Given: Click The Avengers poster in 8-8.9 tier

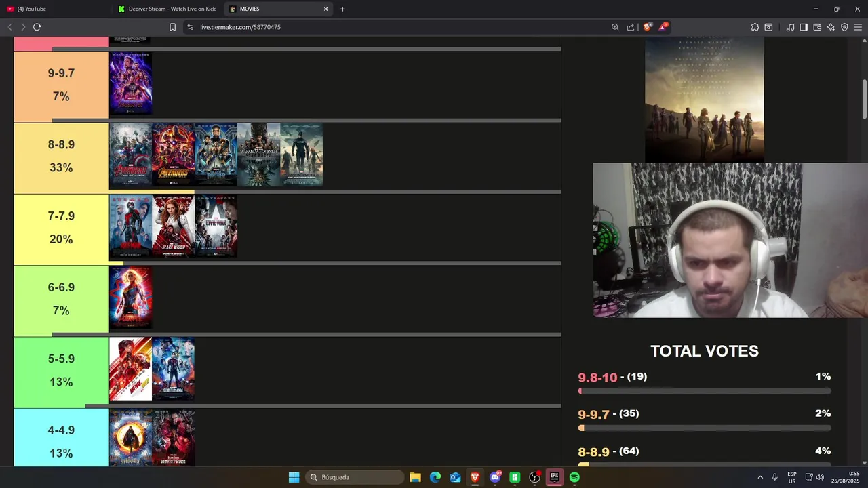Looking at the screenshot, I should pyautogui.click(x=131, y=155).
